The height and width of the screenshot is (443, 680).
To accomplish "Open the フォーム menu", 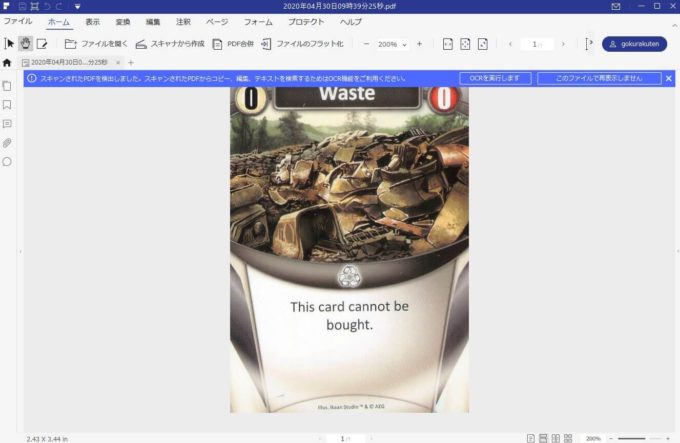I will click(x=258, y=22).
